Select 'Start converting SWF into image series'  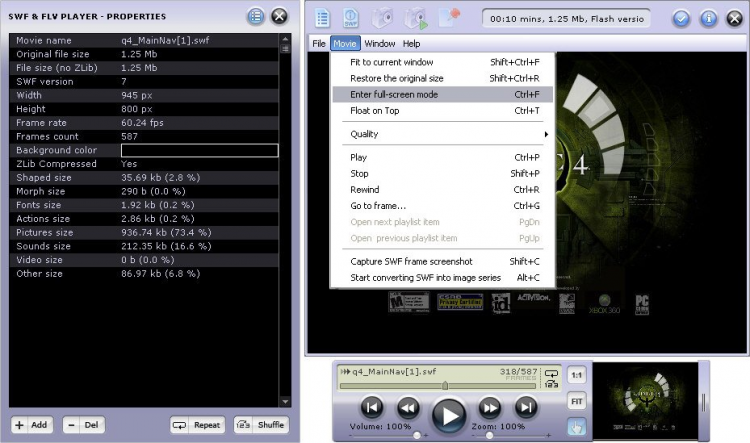click(x=442, y=278)
